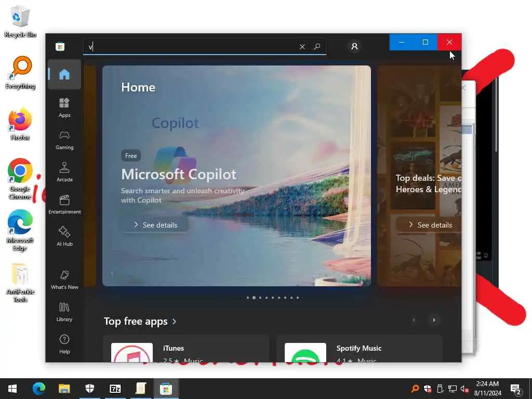
Task: Open What's New in the sidebar
Action: [x=64, y=280]
